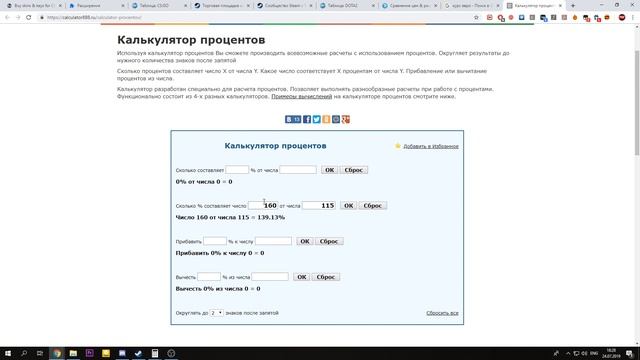Switch to the Расширения tab
The width and height of the screenshot is (640, 360).
coord(96,6)
